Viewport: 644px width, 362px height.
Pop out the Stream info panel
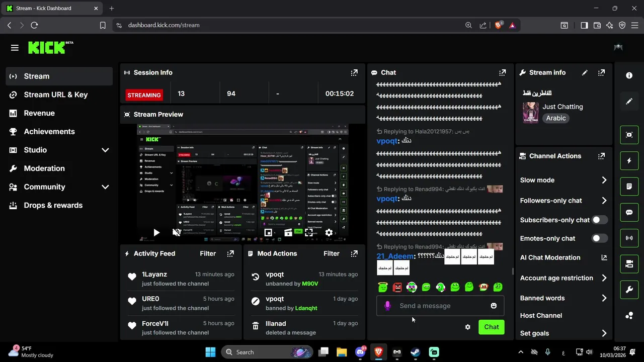point(601,72)
